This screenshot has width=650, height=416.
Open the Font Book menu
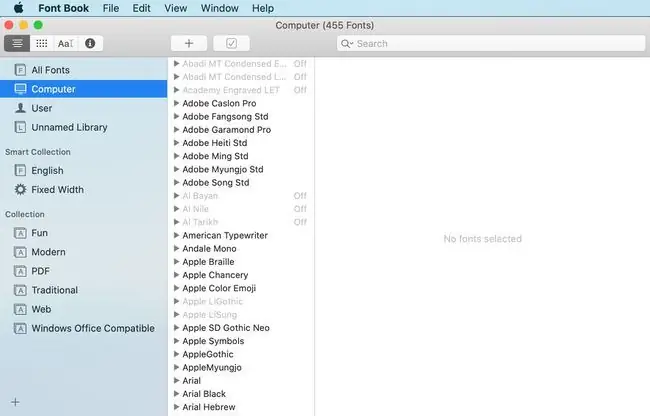[x=63, y=8]
